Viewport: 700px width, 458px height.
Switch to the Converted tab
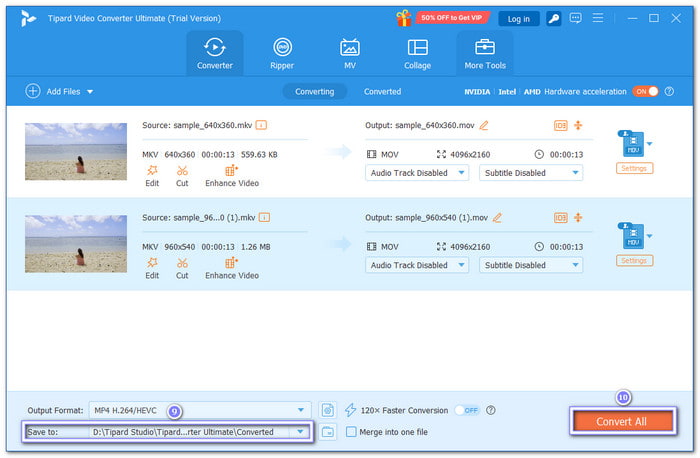click(x=382, y=91)
